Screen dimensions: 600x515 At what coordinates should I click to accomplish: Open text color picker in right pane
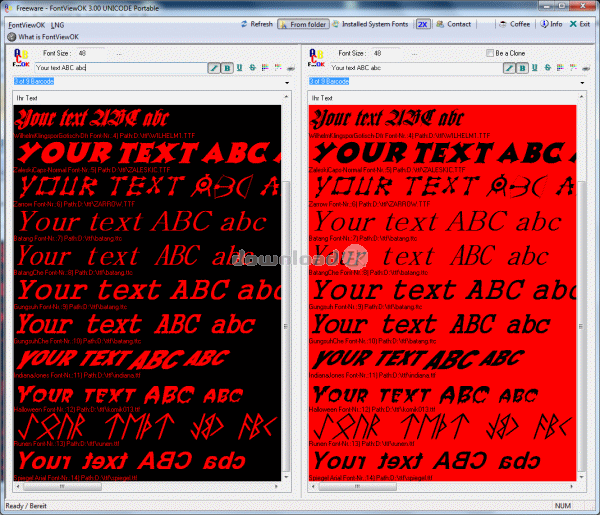pos(561,68)
